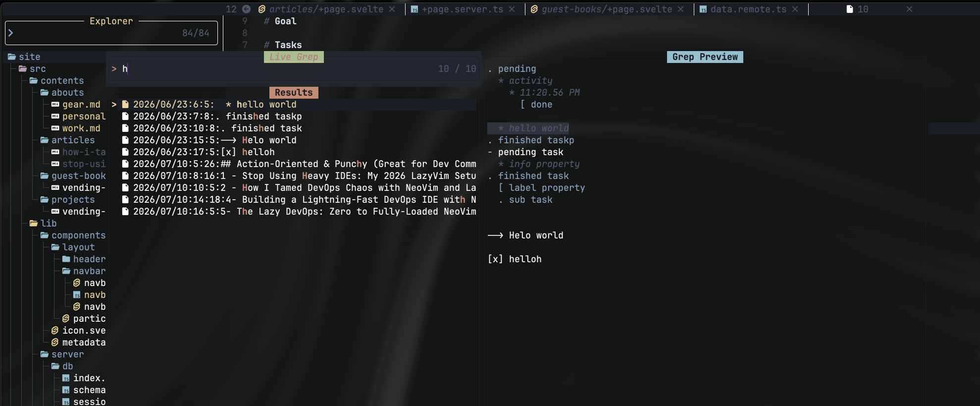Select result '[x] helloh' at 17:5
The image size is (980, 406).
point(294,152)
